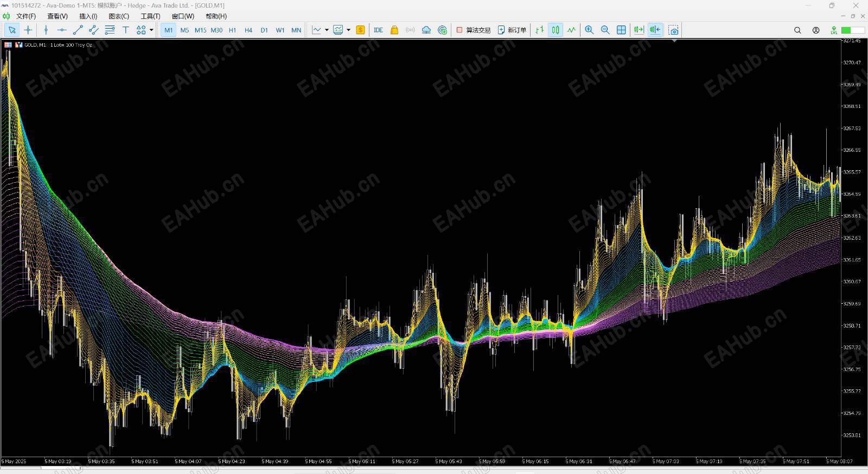Switch to the M1 timeframe
Screen dimensions: 868x474
click(169, 30)
